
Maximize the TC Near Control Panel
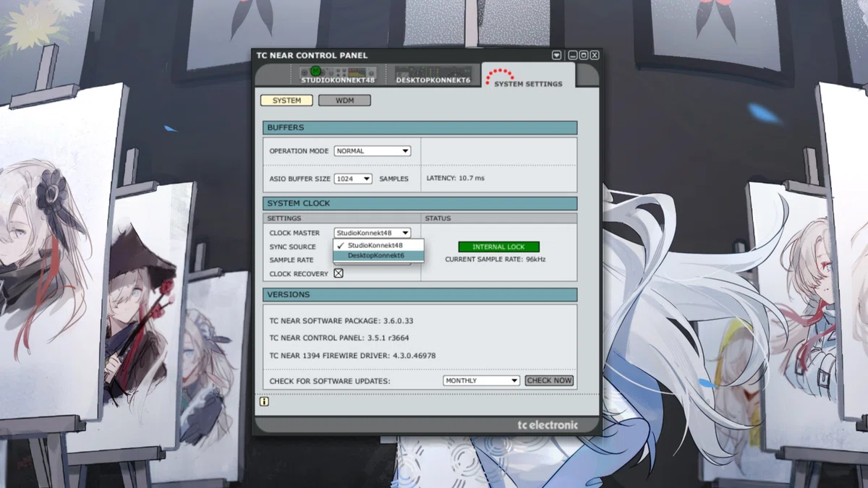click(584, 55)
